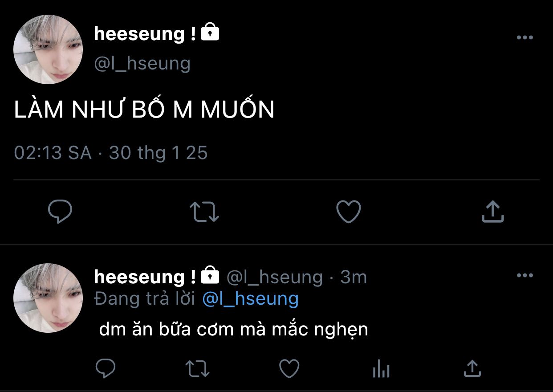This screenshot has width=553, height=392.
Task: Open more options menu on main tweet
Action: click(x=525, y=38)
